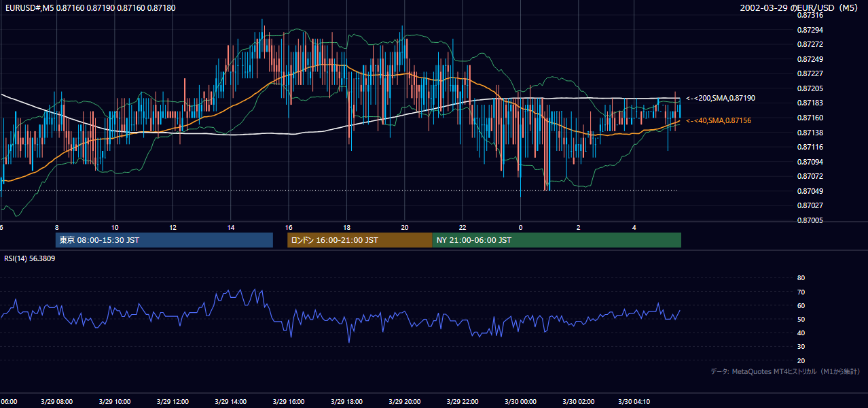868x408 pixels.
Task: Click the 0.87294 price axis label
Action: [x=810, y=30]
